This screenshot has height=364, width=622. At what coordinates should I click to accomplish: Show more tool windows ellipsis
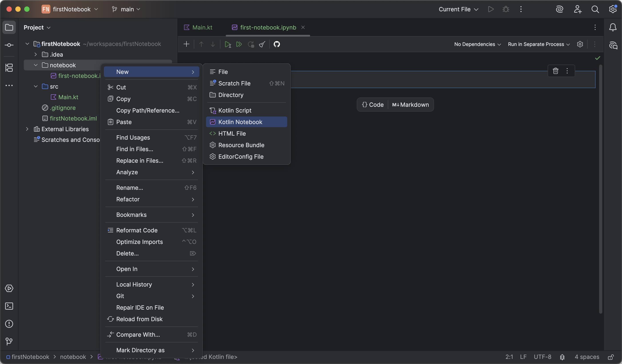point(9,85)
